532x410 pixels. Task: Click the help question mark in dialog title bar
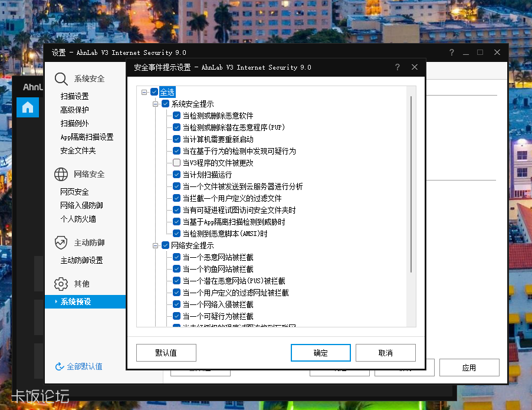397,67
